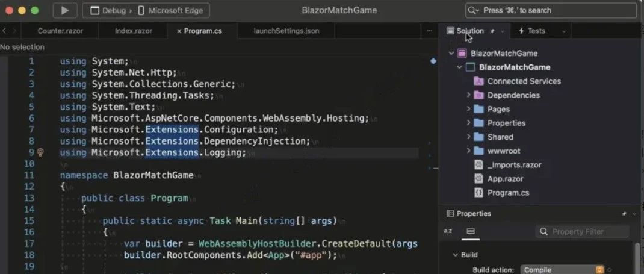Click the blue diamond marker above the editor scrollbar
The height and width of the screenshot is (274, 644).
433,61
